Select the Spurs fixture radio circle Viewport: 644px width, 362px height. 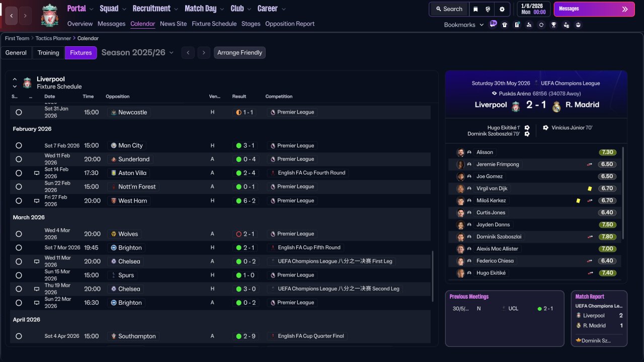(x=19, y=275)
